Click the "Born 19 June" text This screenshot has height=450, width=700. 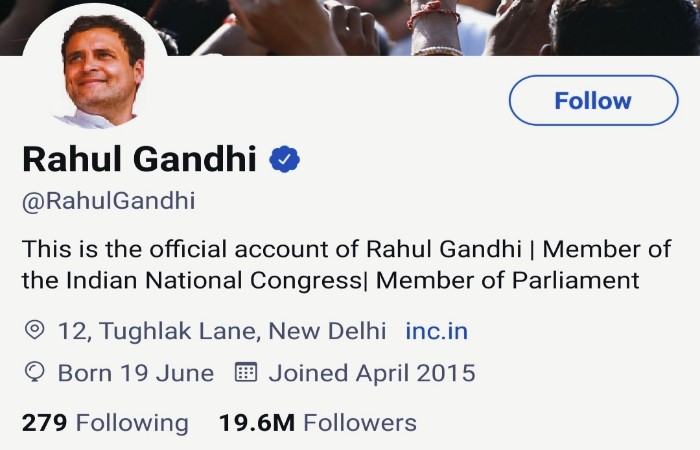tap(136, 373)
